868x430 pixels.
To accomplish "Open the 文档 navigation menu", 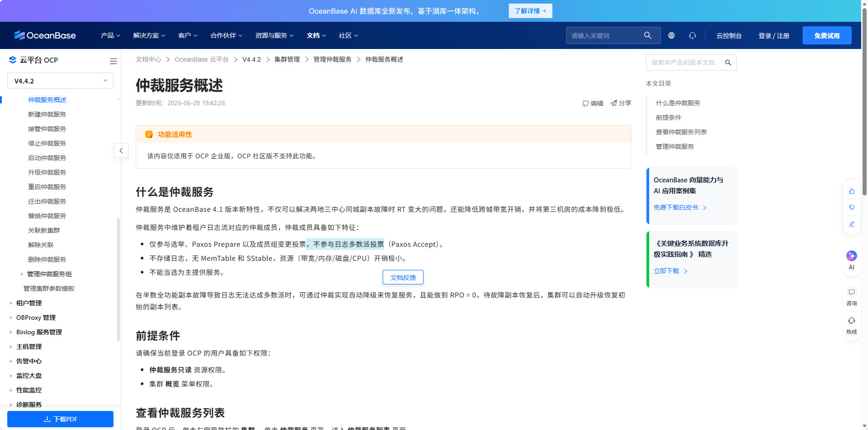I will [x=316, y=35].
